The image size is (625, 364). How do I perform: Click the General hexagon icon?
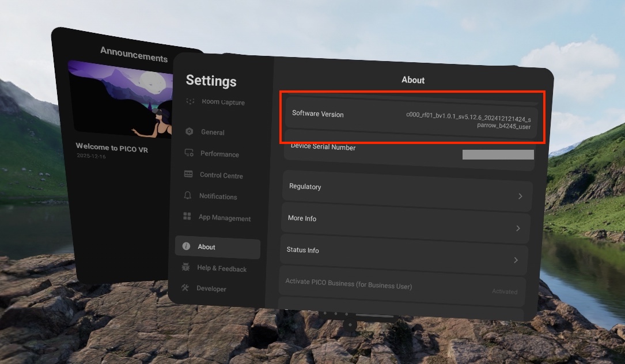click(190, 131)
